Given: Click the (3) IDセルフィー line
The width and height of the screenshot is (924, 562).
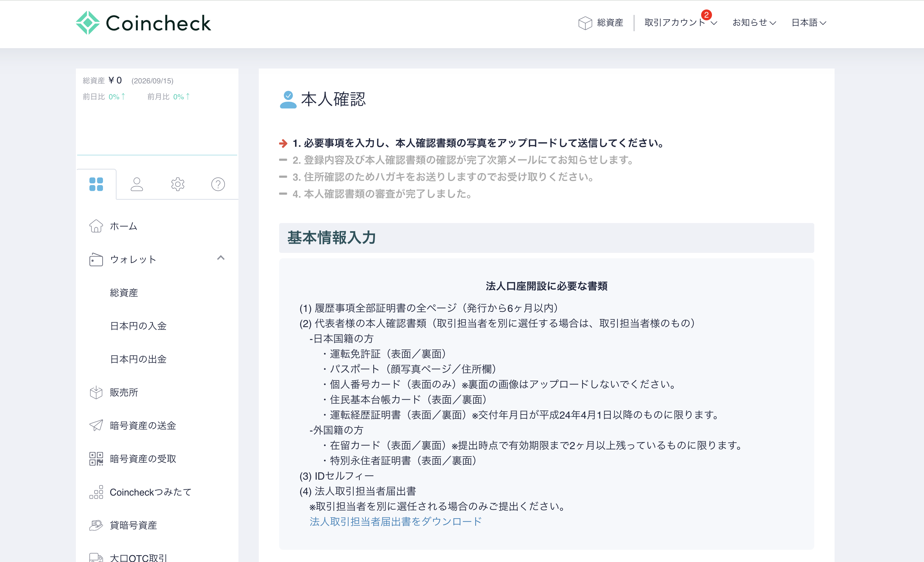Looking at the screenshot, I should [x=336, y=476].
